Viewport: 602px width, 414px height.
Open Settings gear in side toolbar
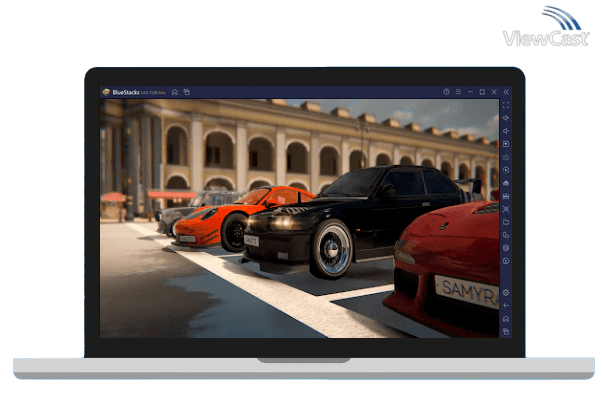[x=506, y=293]
